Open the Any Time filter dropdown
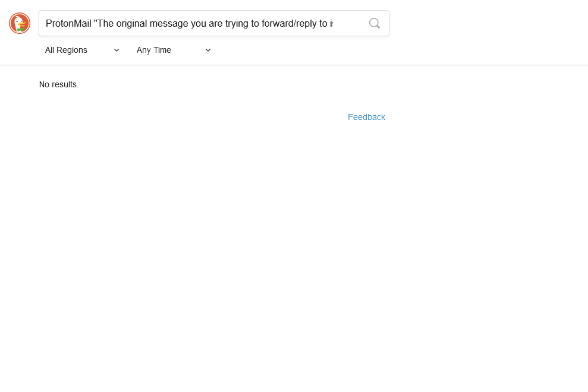588x392 pixels. pyautogui.click(x=174, y=50)
